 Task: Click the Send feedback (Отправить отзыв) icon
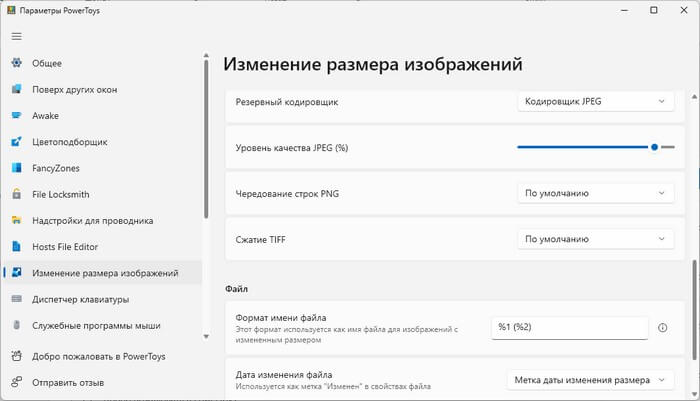(x=17, y=382)
